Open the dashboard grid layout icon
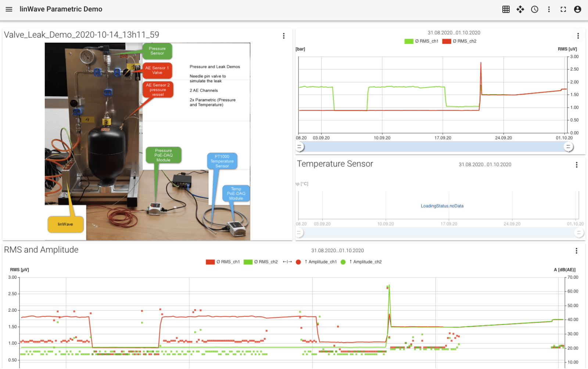 [x=506, y=9]
